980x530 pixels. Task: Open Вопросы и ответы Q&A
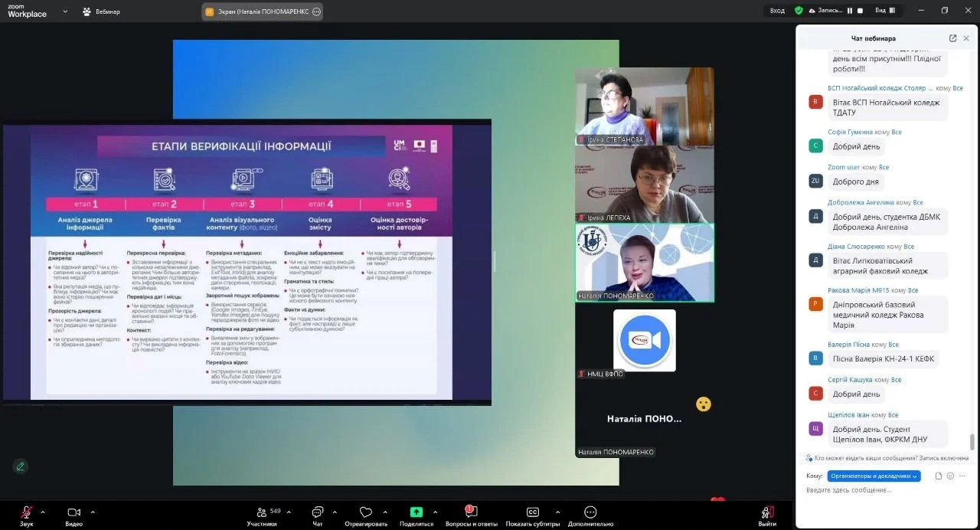(x=470, y=512)
